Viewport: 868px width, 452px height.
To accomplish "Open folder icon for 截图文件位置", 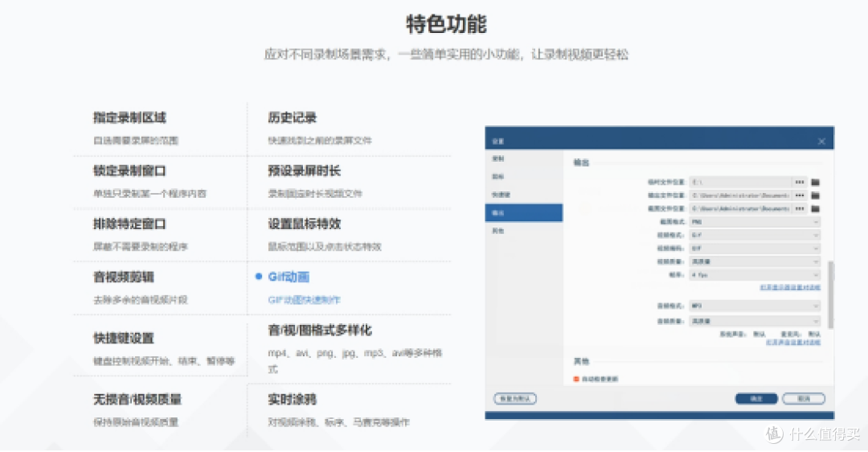I will 816,209.
